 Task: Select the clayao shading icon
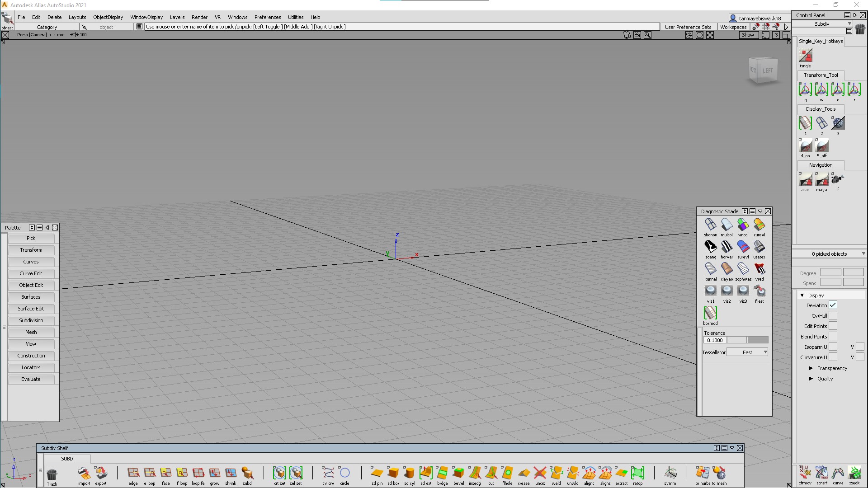click(726, 269)
